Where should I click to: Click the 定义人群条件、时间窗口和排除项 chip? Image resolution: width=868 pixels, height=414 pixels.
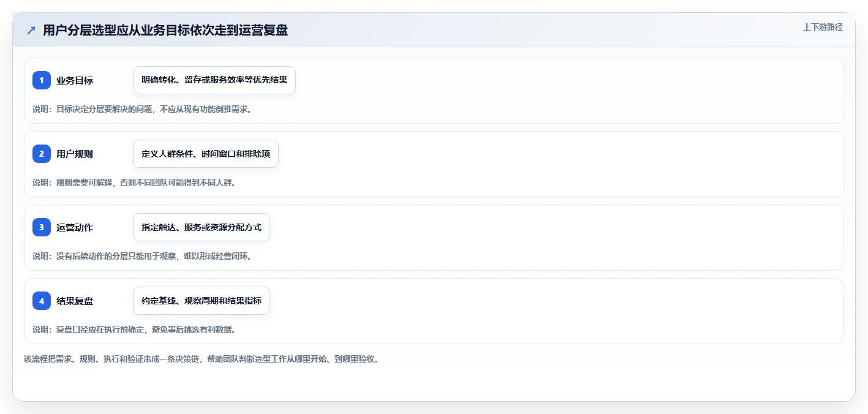click(x=206, y=154)
